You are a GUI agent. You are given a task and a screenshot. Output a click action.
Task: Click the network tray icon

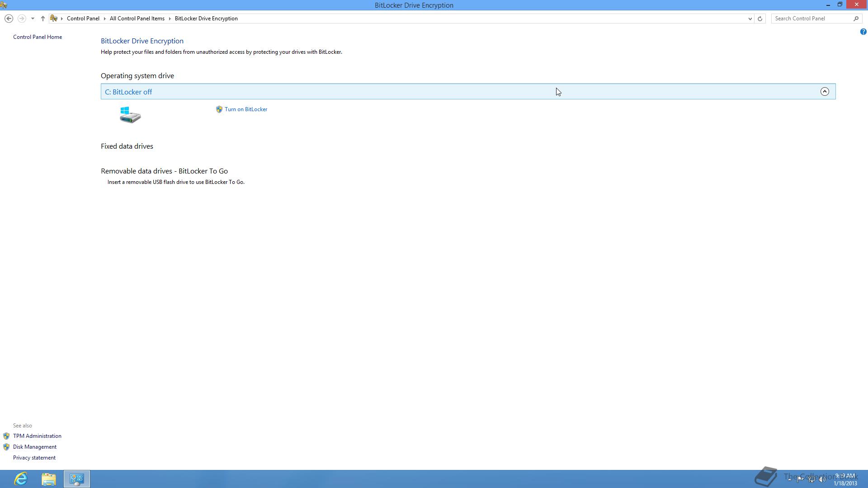pos(811,479)
